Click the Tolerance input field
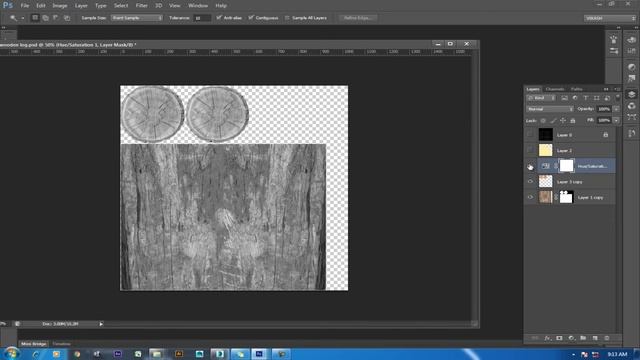640x360 pixels. 202,18
